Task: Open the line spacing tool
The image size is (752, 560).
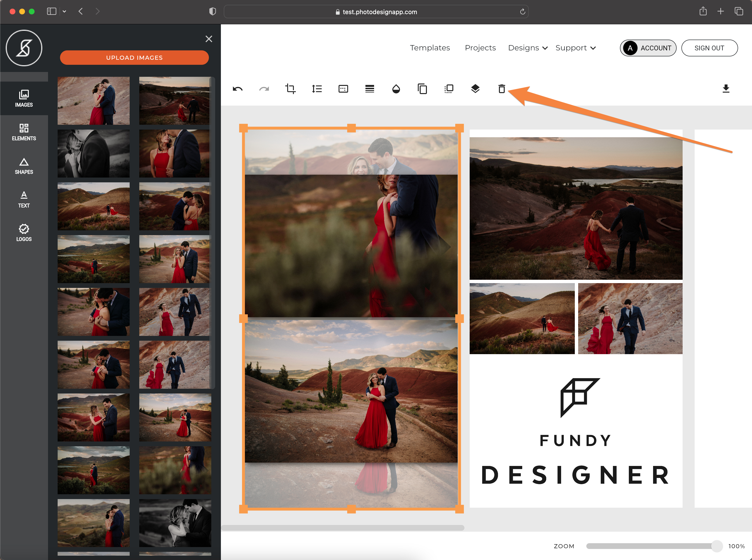Action: (x=317, y=89)
